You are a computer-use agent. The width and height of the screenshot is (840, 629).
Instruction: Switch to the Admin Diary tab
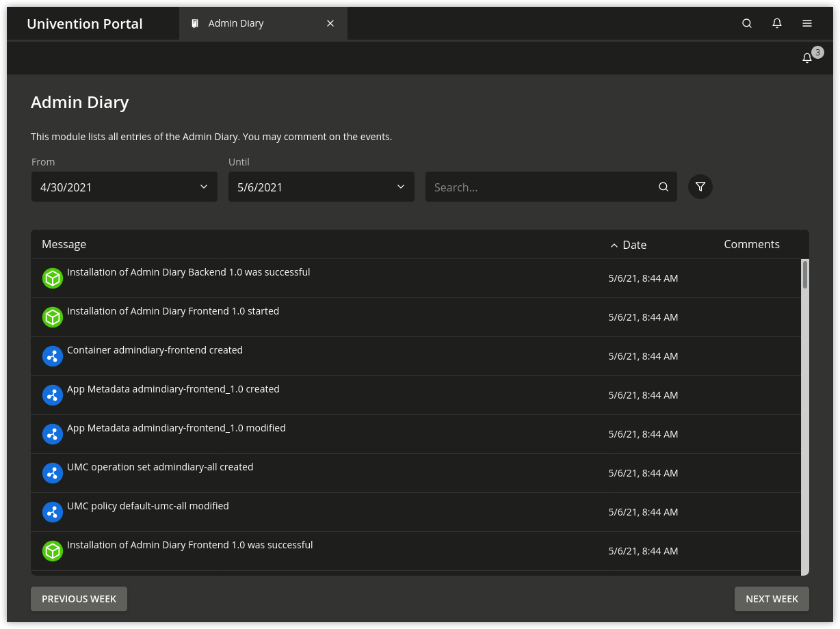click(263, 23)
